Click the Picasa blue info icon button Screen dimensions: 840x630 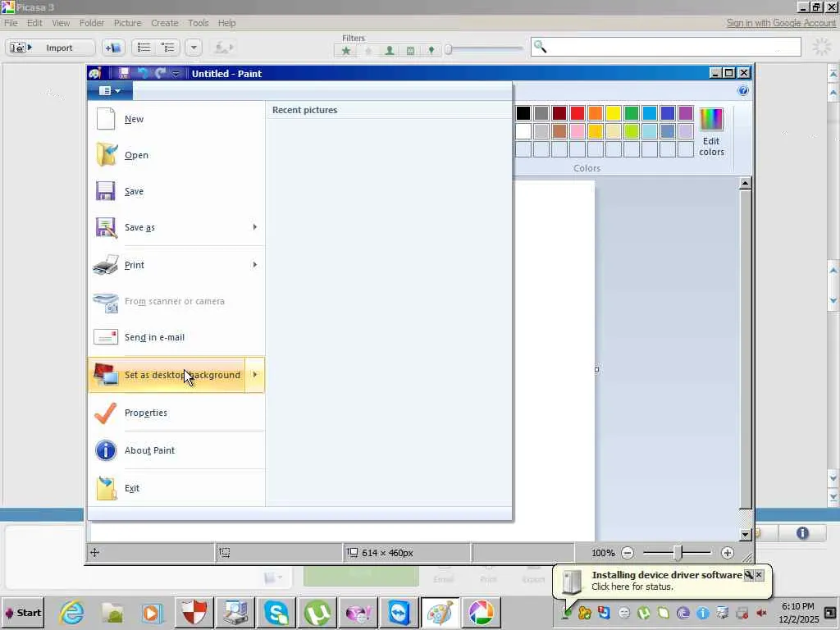802,533
